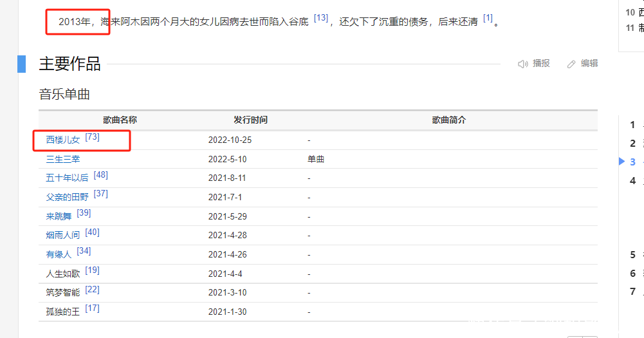Open the 三生三幸 song link
The image size is (644, 338).
tap(63, 159)
